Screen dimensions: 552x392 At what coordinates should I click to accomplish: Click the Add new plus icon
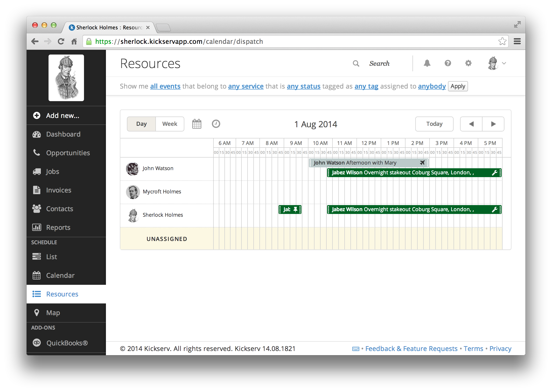[x=37, y=116]
